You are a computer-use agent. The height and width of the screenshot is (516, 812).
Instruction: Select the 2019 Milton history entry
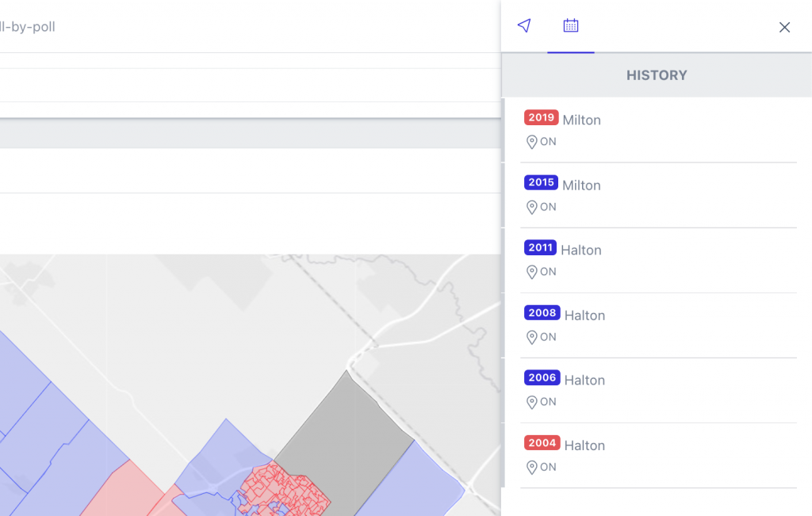(x=581, y=120)
